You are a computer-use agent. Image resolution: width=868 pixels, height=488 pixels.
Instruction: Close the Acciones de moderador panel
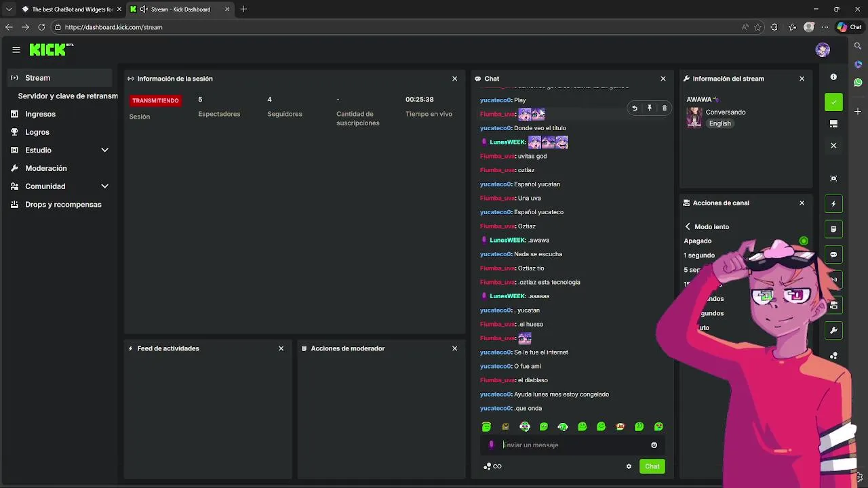coord(455,348)
